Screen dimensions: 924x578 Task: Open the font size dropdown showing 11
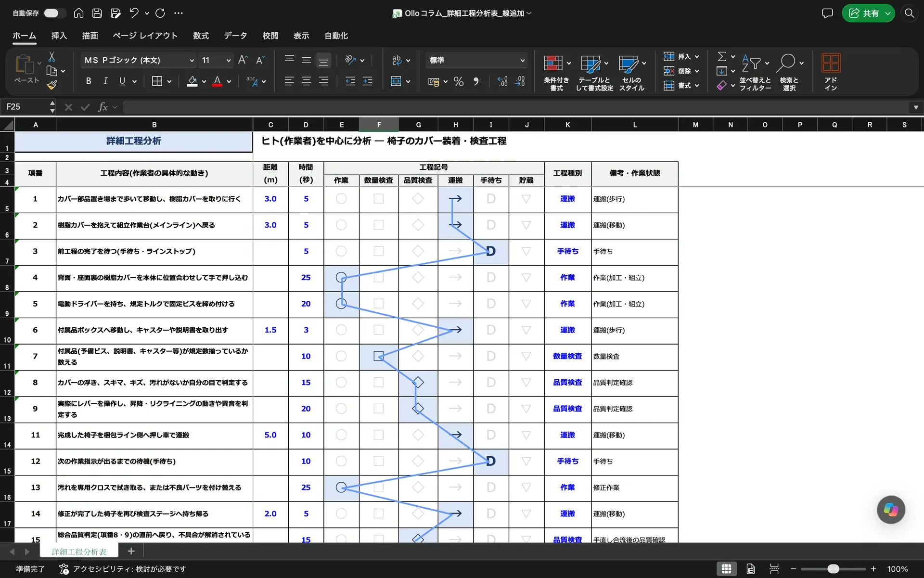click(x=229, y=60)
